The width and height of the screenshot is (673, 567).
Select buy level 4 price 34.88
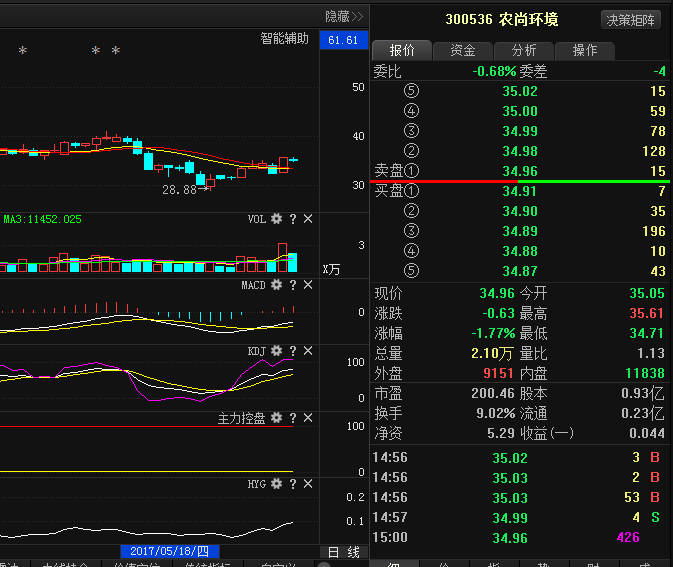[520, 251]
